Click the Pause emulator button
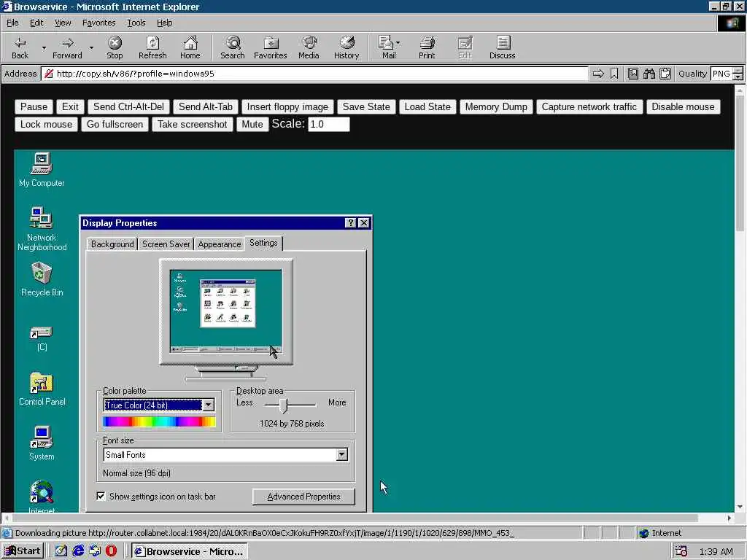Screen dimensions: 747x560 pyautogui.click(x=34, y=106)
